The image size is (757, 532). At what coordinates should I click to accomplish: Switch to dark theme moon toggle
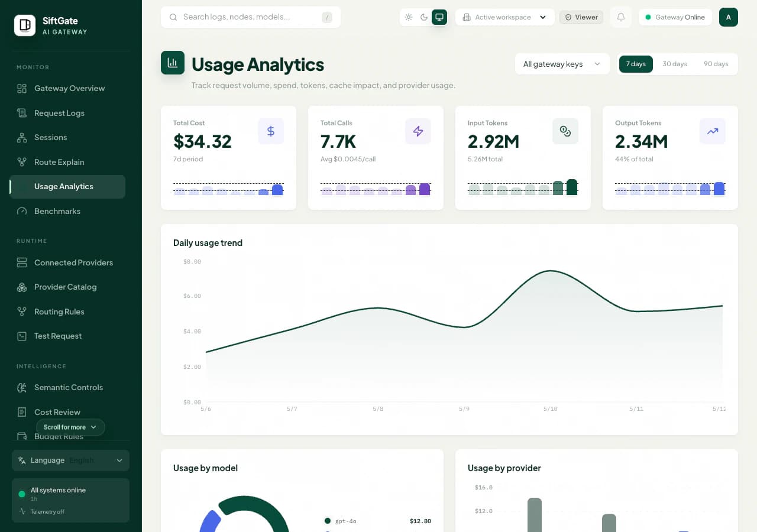click(x=424, y=17)
